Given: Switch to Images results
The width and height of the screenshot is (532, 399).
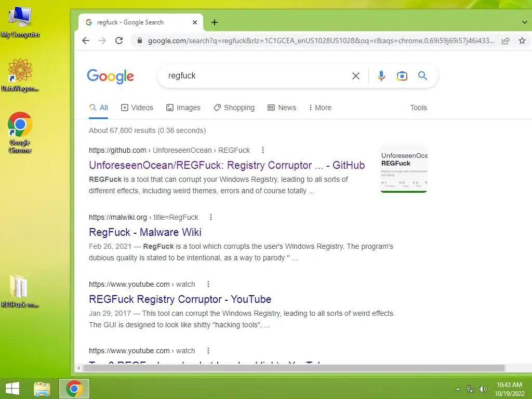Looking at the screenshot, I should [183, 108].
